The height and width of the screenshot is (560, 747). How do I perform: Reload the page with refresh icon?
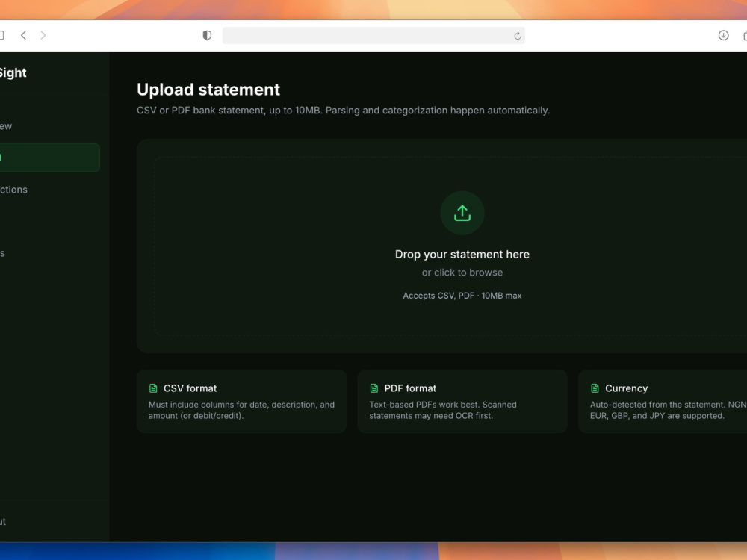[518, 36]
